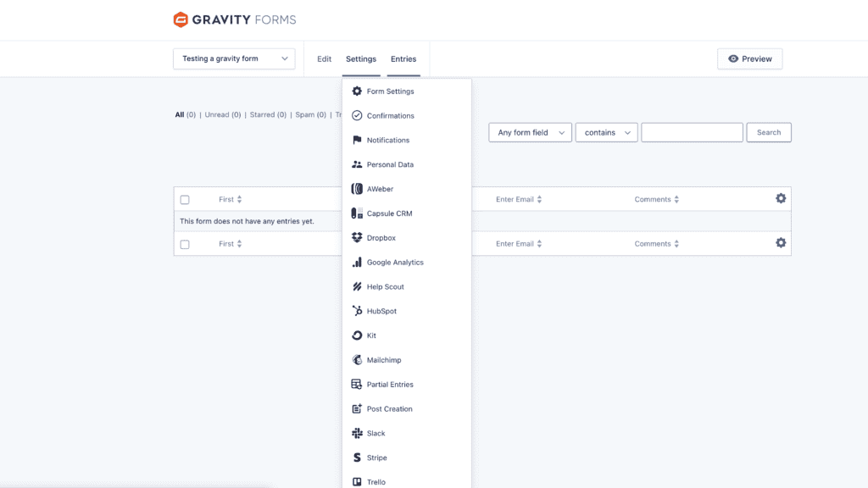Click the Search button
Image resolution: width=868 pixels, height=488 pixels.
769,132
